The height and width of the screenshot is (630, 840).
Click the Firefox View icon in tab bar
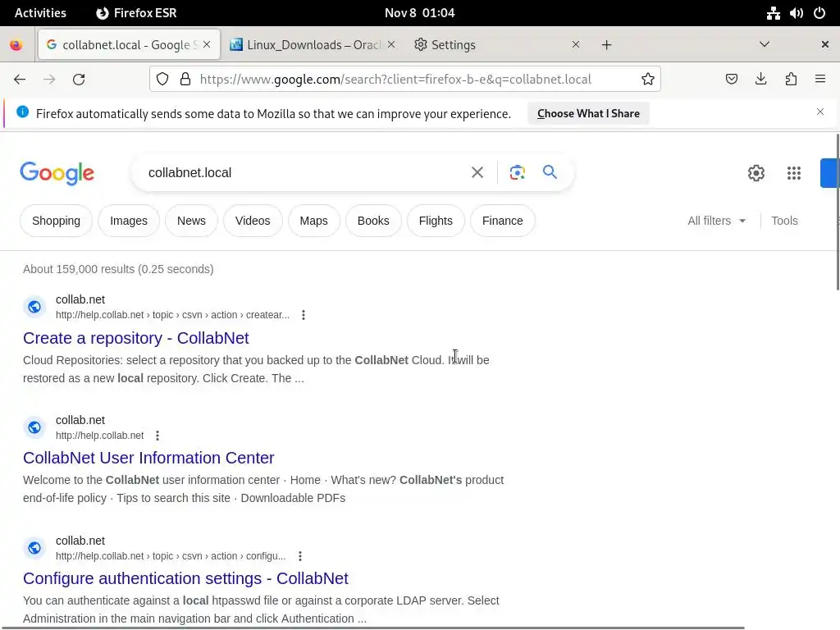coord(16,45)
